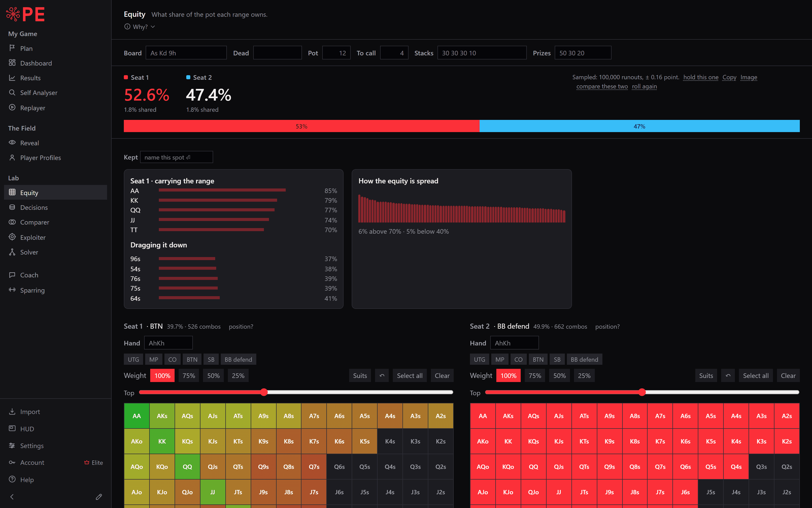Load the BB defend preset for Seat 2
This screenshot has height=508, width=812.
tap(584, 359)
